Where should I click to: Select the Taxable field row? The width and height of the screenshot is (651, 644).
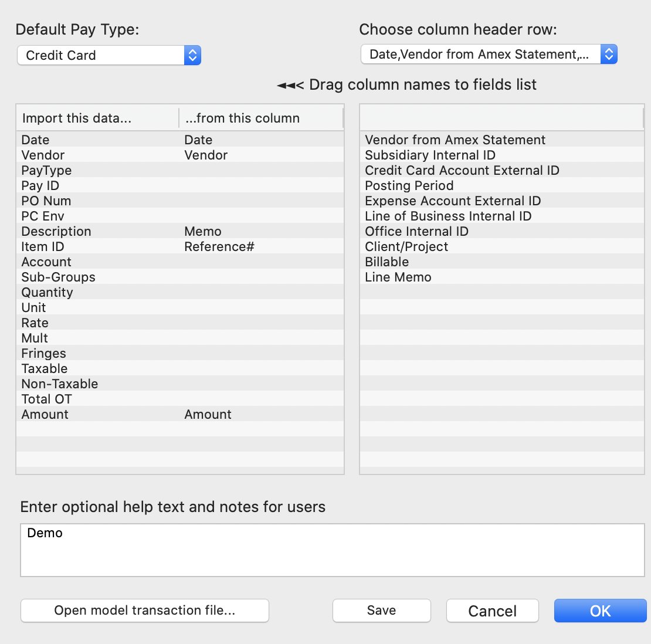180,369
